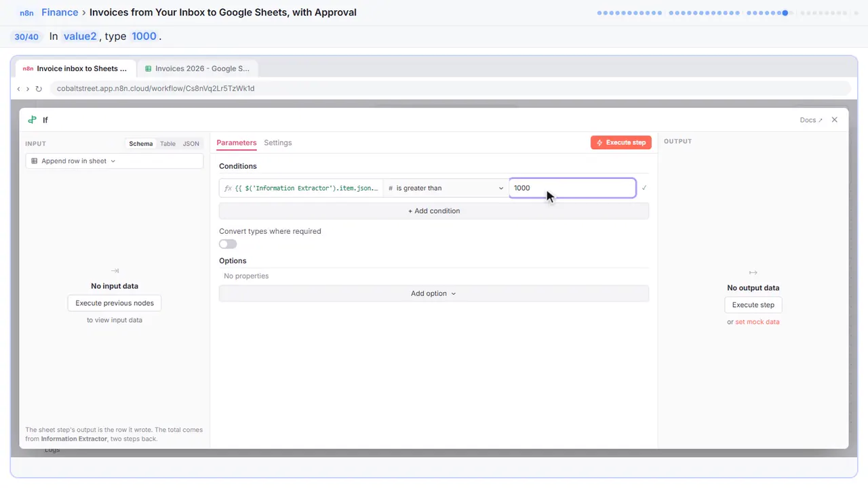Click the browser back arrow

[19, 89]
